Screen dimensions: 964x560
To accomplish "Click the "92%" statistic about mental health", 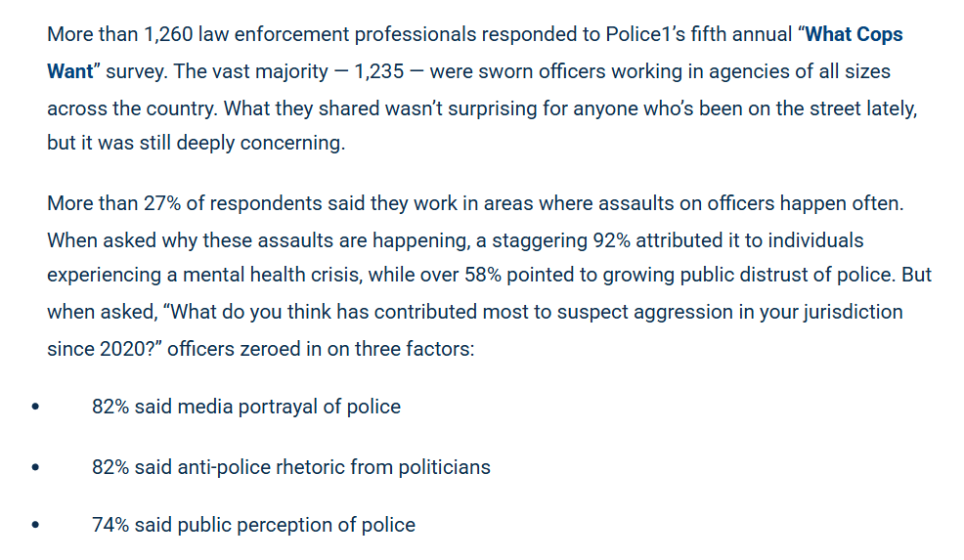I will pyautogui.click(x=612, y=240).
